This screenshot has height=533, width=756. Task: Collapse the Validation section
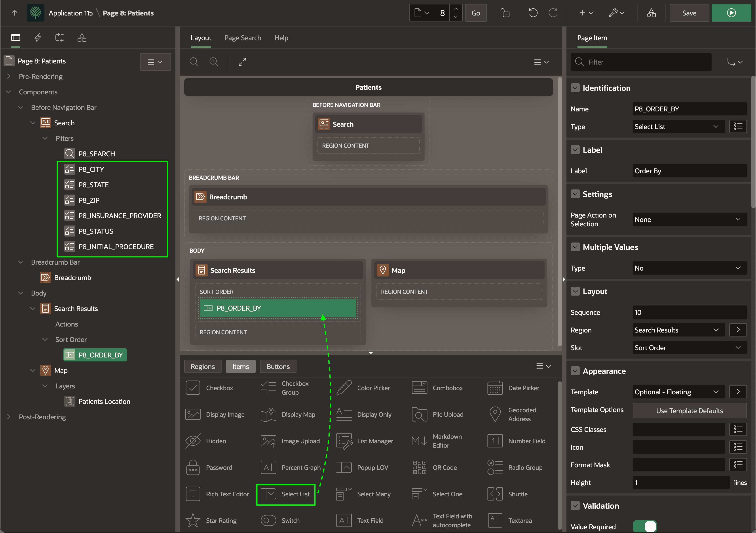tap(575, 506)
